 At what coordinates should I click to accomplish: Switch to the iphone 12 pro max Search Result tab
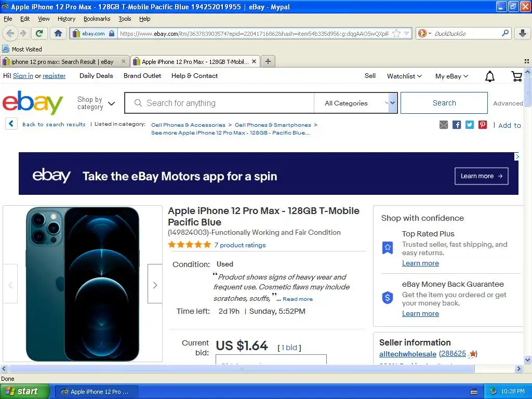[63, 61]
